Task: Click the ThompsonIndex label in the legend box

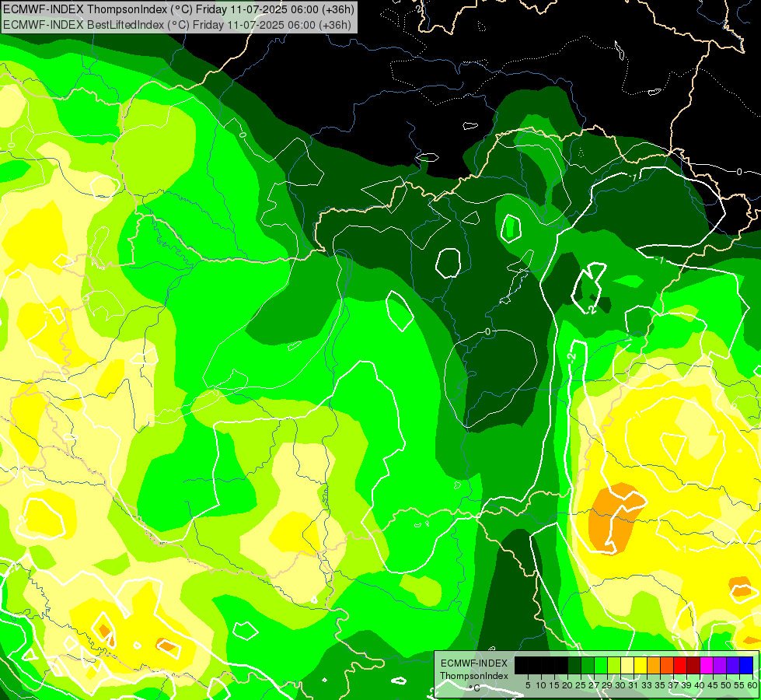Action: (474, 676)
